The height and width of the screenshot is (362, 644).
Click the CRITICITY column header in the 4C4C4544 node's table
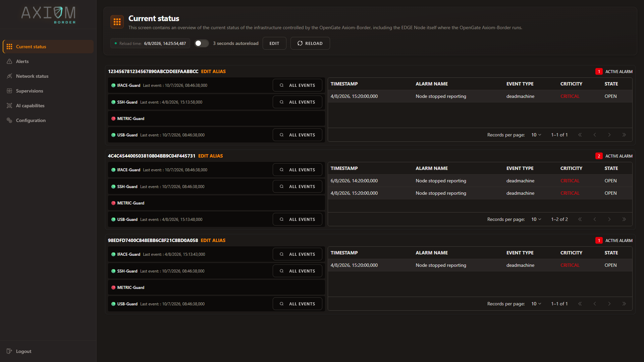(x=571, y=168)
